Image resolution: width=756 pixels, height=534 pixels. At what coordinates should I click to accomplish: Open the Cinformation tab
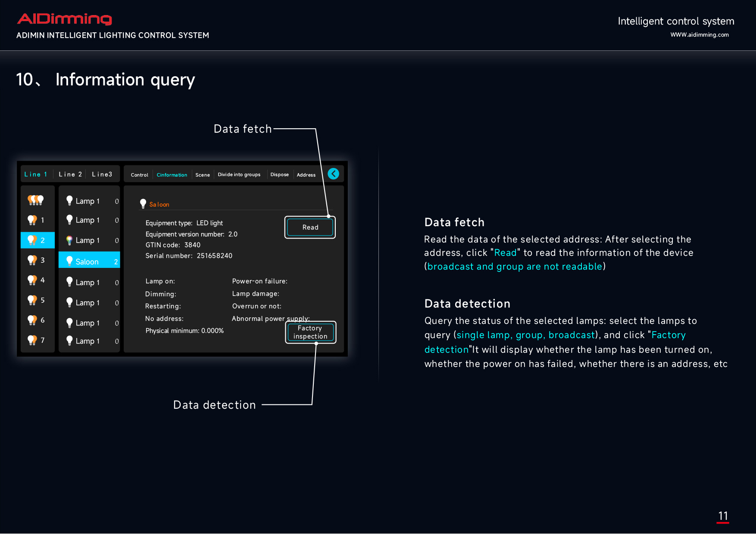tap(172, 175)
